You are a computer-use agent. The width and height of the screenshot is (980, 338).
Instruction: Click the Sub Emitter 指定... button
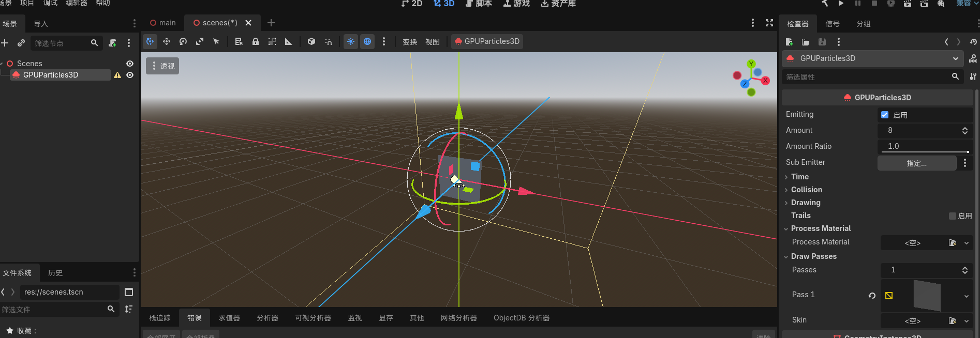click(917, 163)
